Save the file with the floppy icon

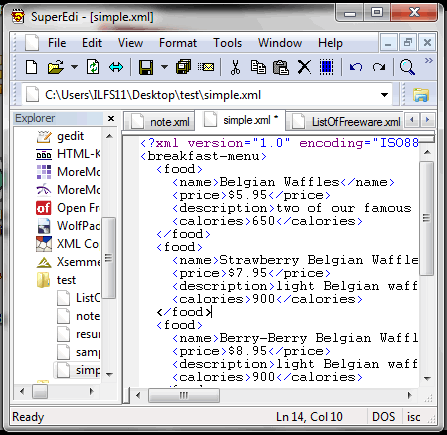[146, 67]
